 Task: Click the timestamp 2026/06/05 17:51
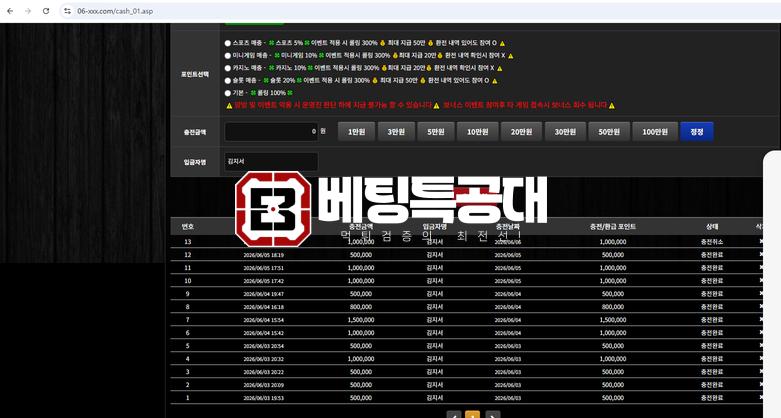click(x=263, y=268)
